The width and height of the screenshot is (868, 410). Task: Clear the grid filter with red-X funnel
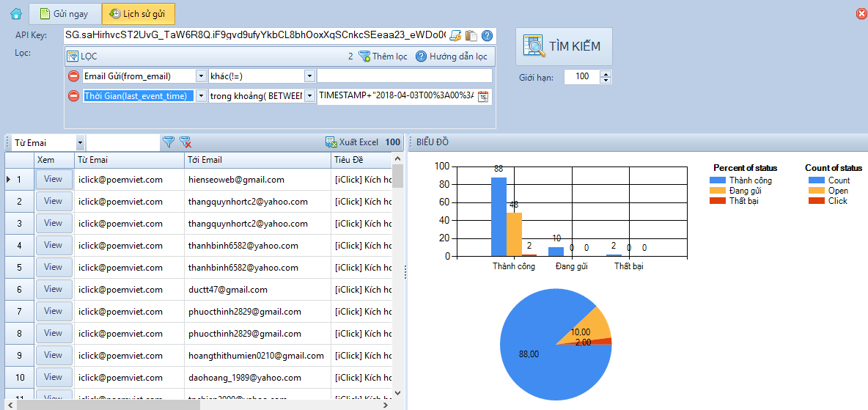coord(186,143)
